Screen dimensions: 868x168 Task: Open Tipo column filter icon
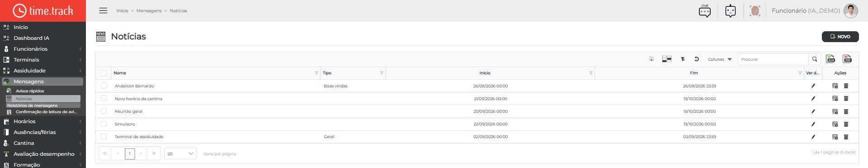tap(382, 73)
